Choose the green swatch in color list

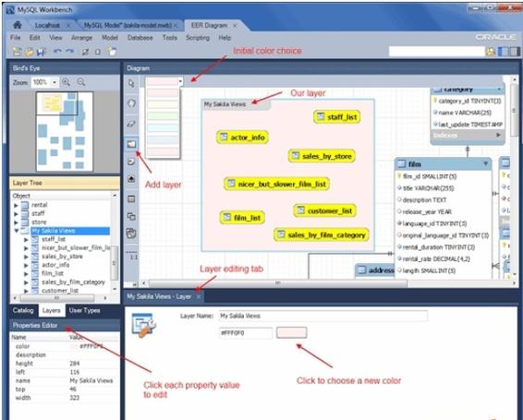[x=163, y=116]
